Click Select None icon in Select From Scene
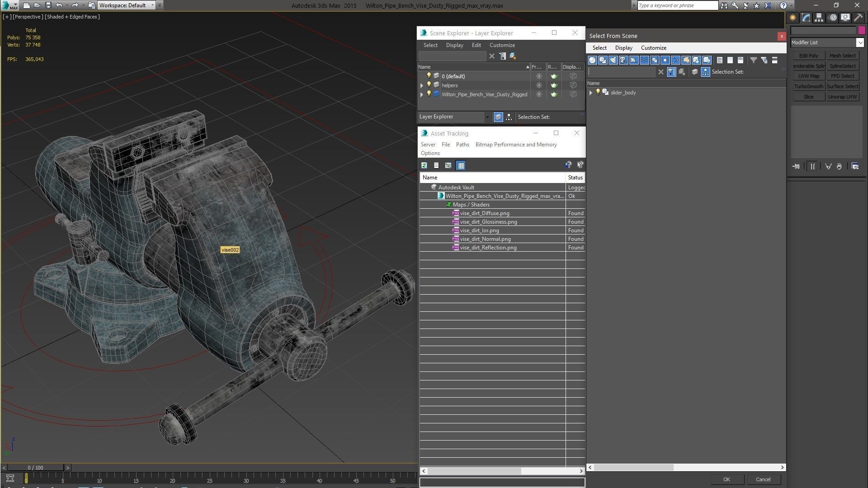This screenshot has width=868, height=488. point(730,60)
